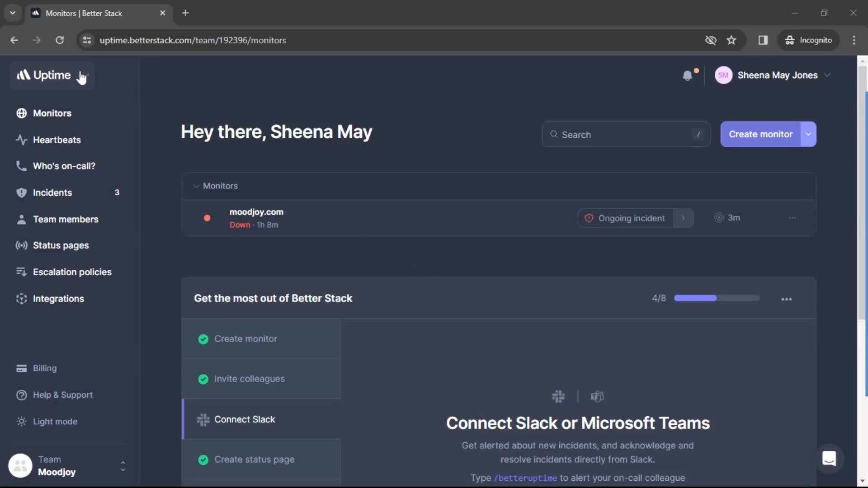Click the Connect Slack link
This screenshot has height=488, width=868.
point(245,419)
